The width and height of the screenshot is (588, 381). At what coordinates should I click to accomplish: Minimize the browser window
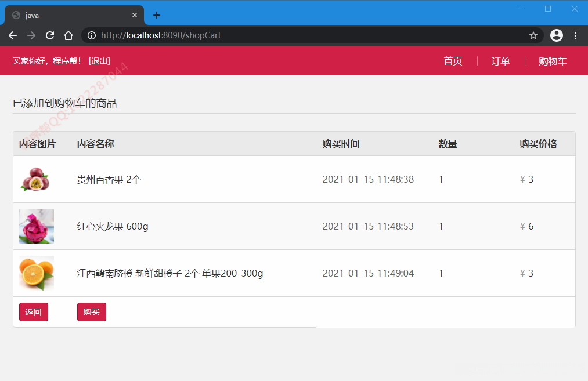[x=521, y=9]
